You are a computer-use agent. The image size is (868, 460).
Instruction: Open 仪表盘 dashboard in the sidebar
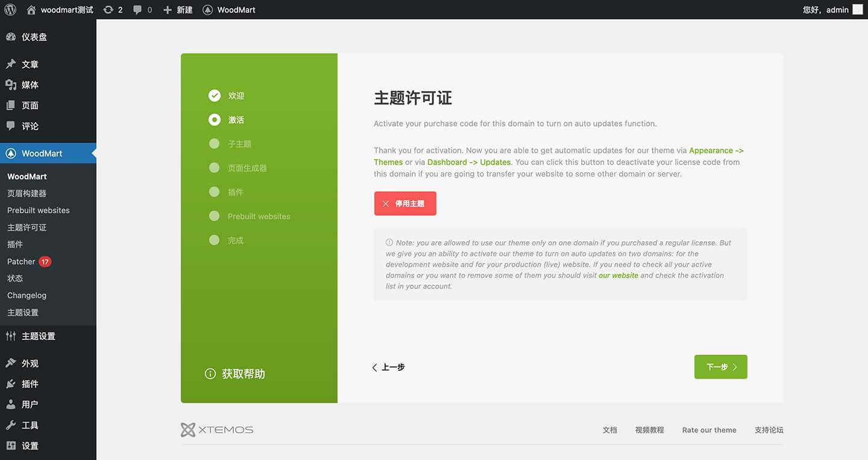[48, 37]
